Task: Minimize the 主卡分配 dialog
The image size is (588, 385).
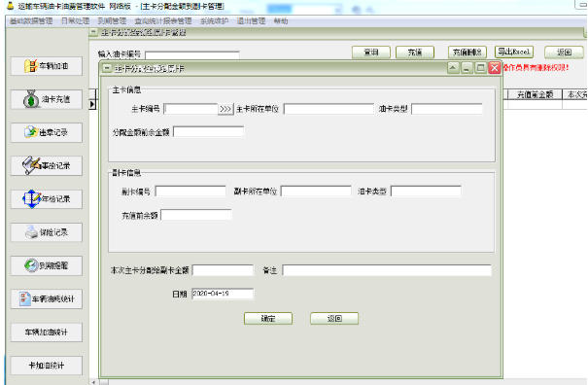Action: pos(467,68)
